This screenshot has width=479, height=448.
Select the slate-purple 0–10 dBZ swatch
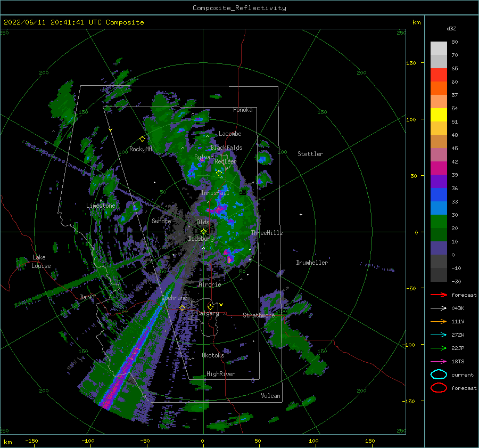[439, 248]
